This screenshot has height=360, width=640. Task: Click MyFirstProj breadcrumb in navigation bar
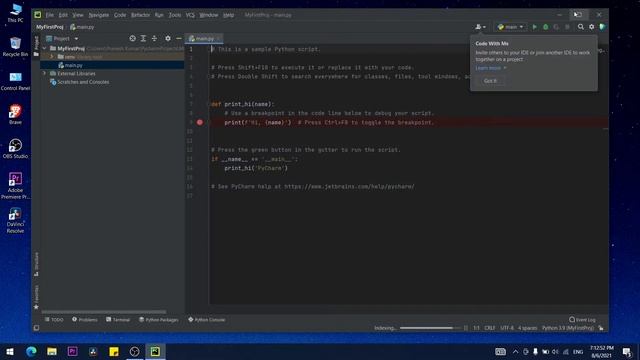[x=50, y=27]
